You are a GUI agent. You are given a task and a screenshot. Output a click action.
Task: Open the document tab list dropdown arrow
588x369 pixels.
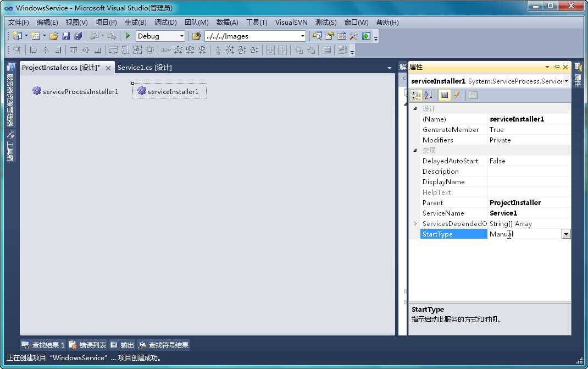point(389,68)
